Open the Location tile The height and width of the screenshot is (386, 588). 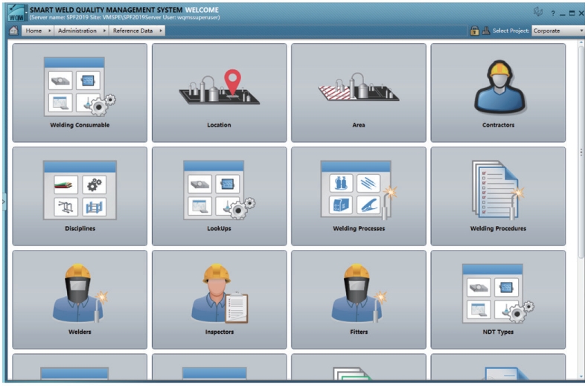[x=220, y=92]
